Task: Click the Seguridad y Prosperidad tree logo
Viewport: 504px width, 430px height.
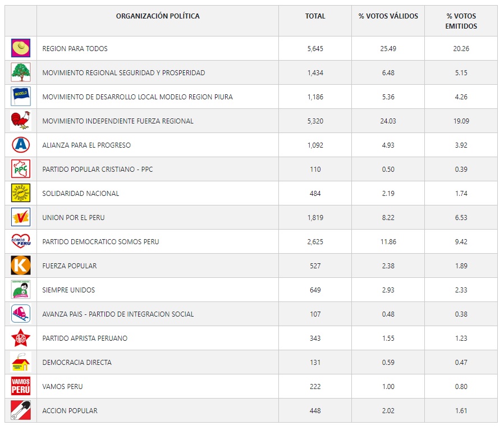Action: 21,72
